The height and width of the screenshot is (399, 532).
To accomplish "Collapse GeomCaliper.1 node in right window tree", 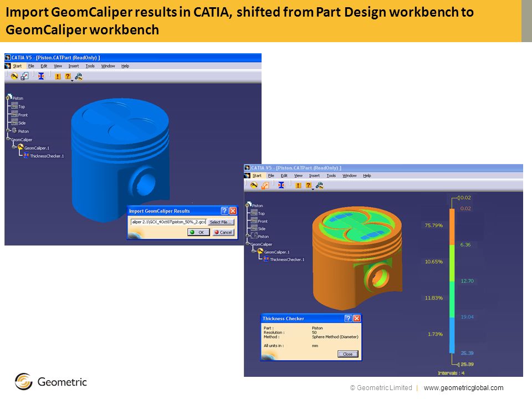I will point(253,252).
